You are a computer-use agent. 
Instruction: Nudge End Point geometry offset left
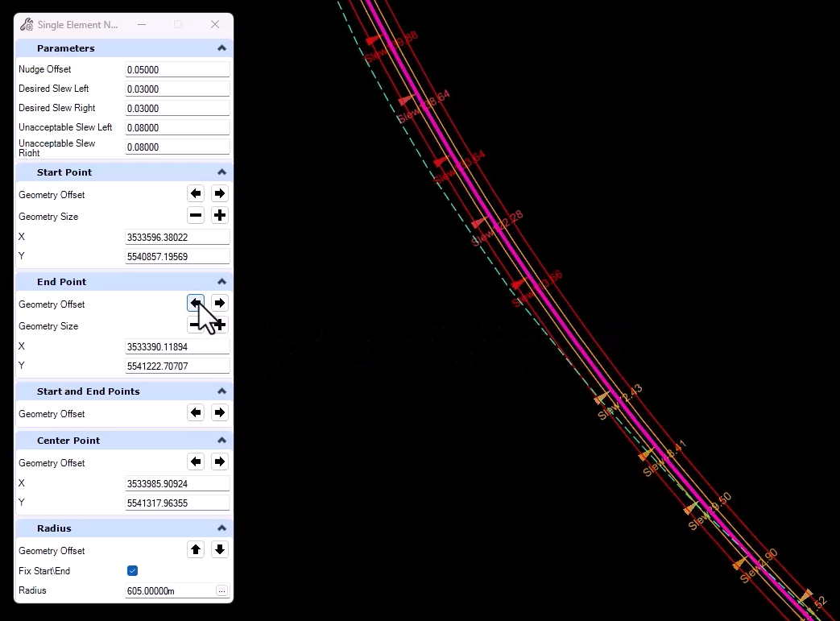[196, 303]
